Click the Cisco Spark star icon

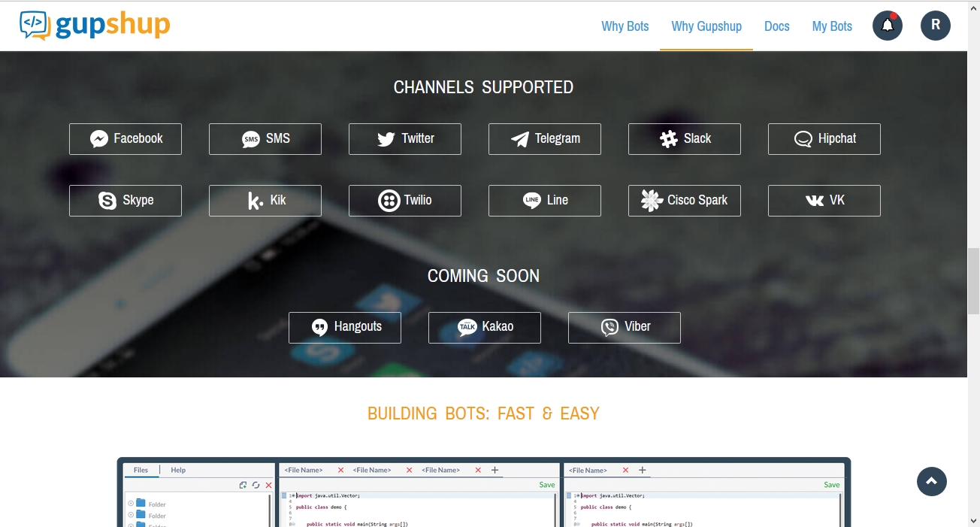click(652, 201)
